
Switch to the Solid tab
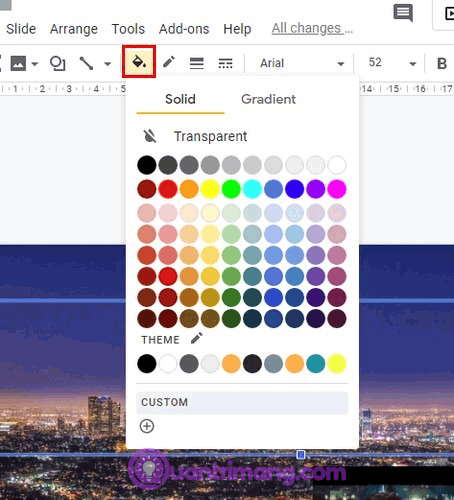click(x=180, y=99)
